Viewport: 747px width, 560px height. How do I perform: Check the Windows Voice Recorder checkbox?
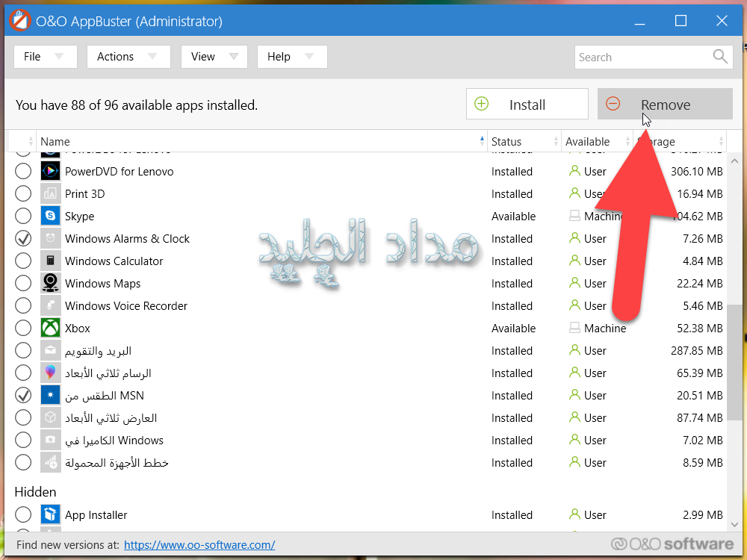pyautogui.click(x=23, y=305)
